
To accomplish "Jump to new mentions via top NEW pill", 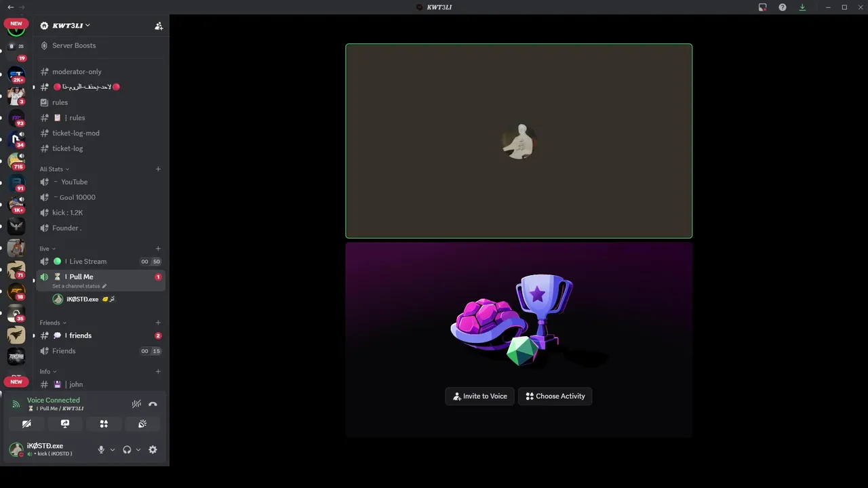I will [16, 24].
